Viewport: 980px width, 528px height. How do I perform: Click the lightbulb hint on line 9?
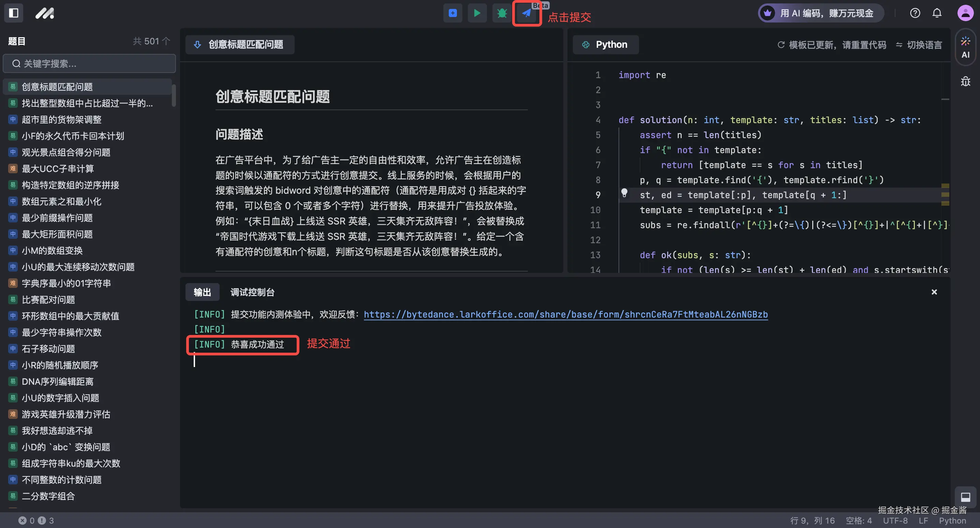click(624, 193)
